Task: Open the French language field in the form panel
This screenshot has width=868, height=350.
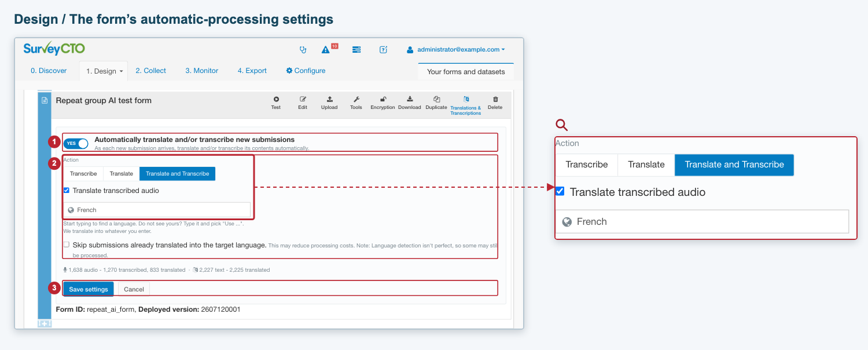Action: click(x=157, y=210)
